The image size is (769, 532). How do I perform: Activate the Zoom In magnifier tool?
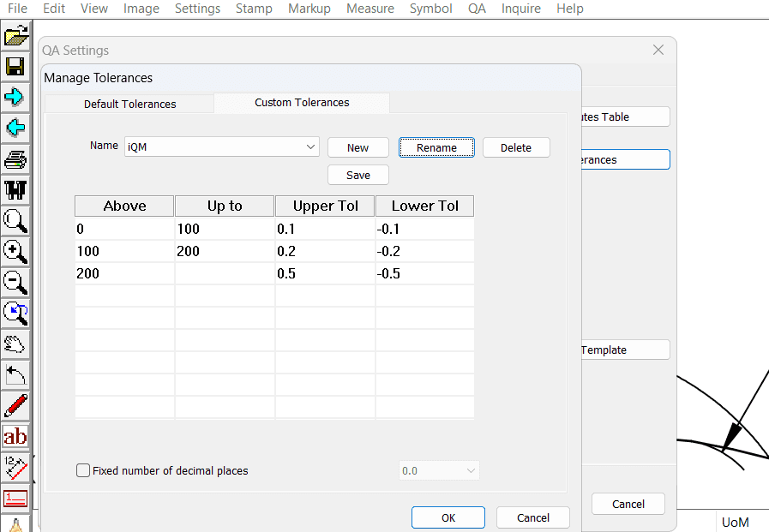pos(15,251)
